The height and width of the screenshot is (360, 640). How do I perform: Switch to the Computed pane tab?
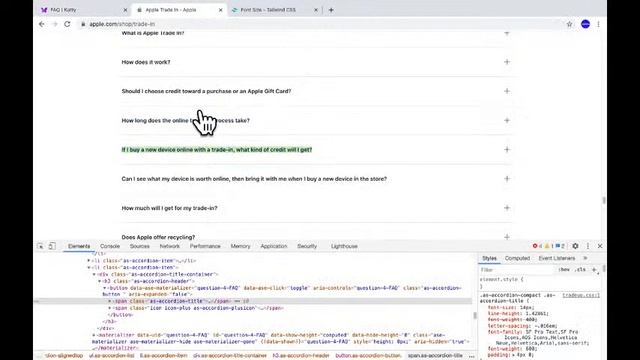click(x=517, y=258)
